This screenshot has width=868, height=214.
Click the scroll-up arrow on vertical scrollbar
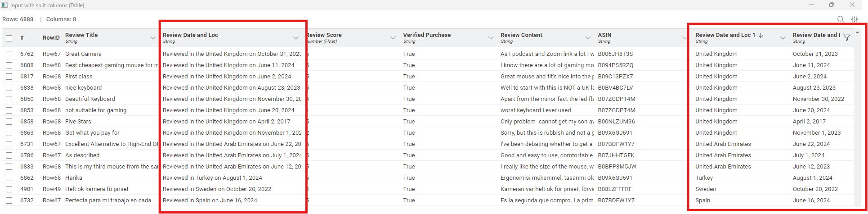(x=858, y=33)
